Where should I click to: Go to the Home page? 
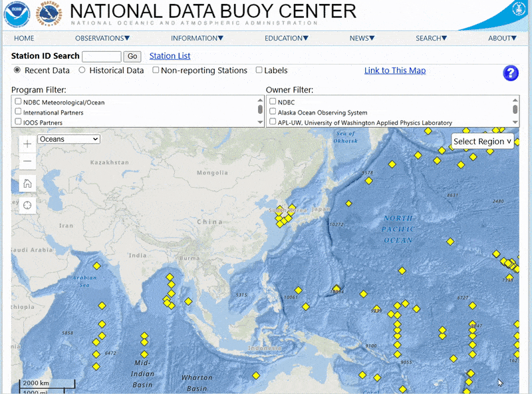point(24,38)
